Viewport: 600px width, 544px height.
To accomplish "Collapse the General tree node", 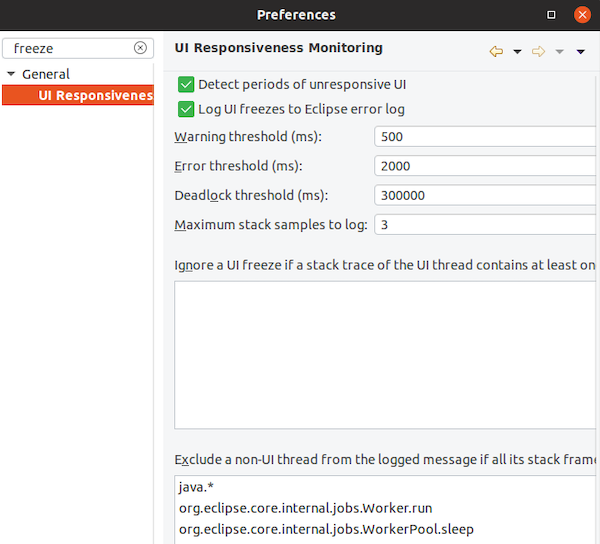I will click(11, 74).
